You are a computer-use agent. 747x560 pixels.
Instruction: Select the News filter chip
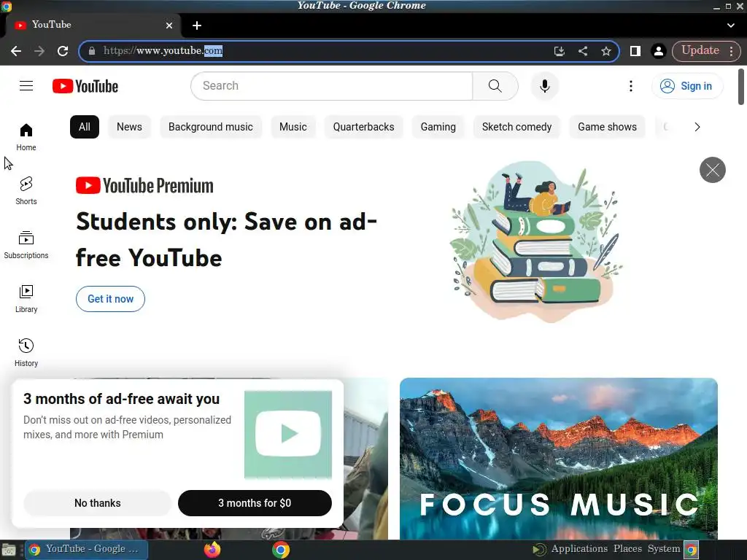click(129, 127)
